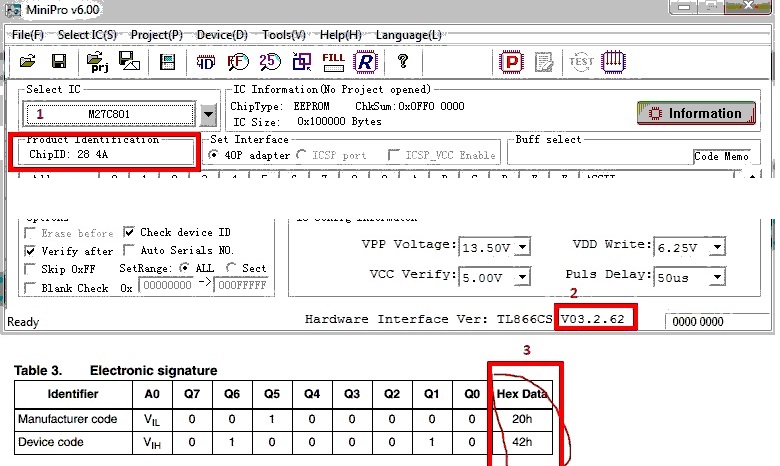
Task: Click the Information button
Action: (x=696, y=113)
